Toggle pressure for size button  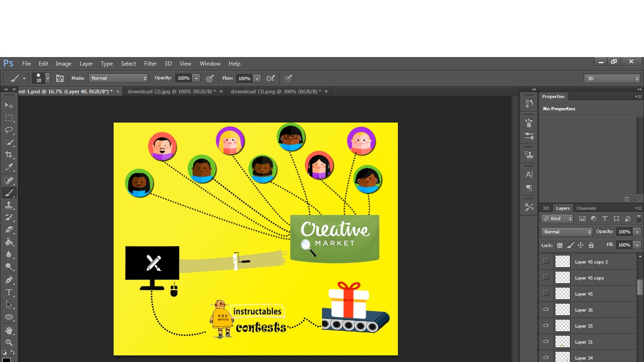pos(288,78)
